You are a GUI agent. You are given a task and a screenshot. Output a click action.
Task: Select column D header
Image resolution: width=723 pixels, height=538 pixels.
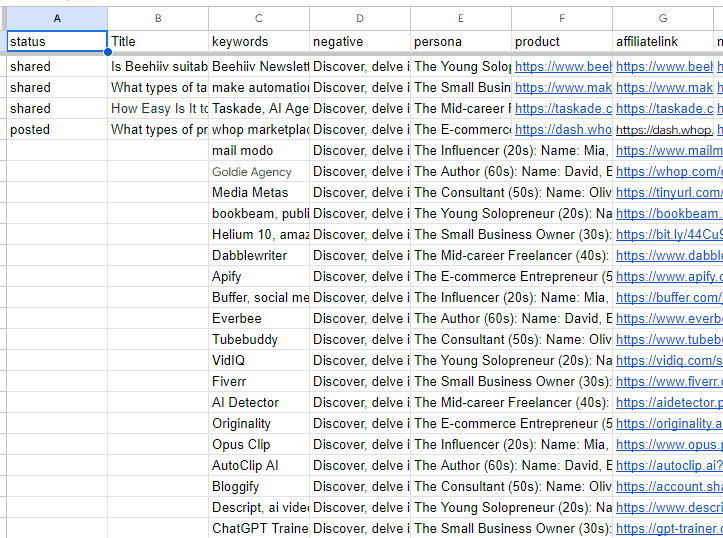[x=360, y=18]
